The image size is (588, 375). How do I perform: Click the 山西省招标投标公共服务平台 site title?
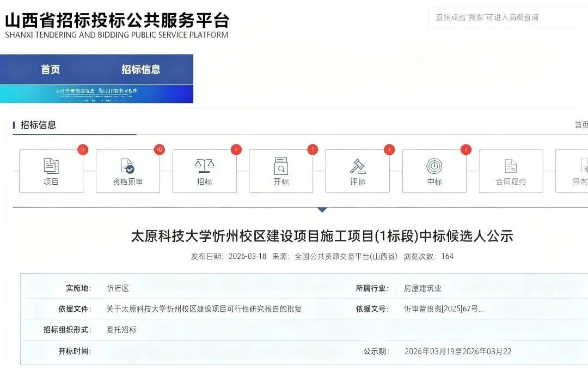pyautogui.click(x=117, y=20)
